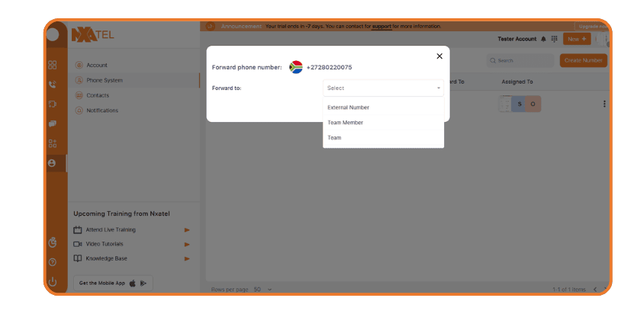Pick the Team forwarding option

point(334,138)
